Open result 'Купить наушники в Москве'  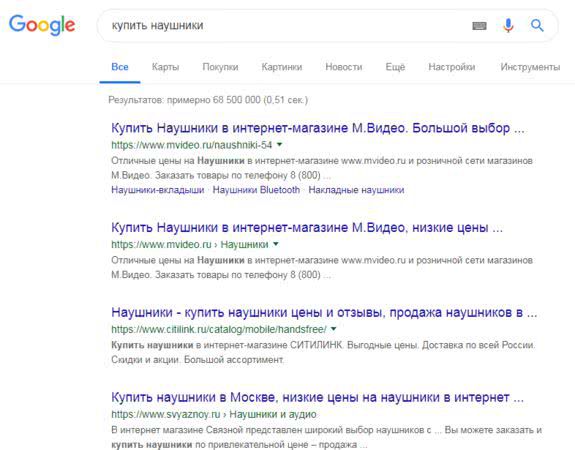318,397
